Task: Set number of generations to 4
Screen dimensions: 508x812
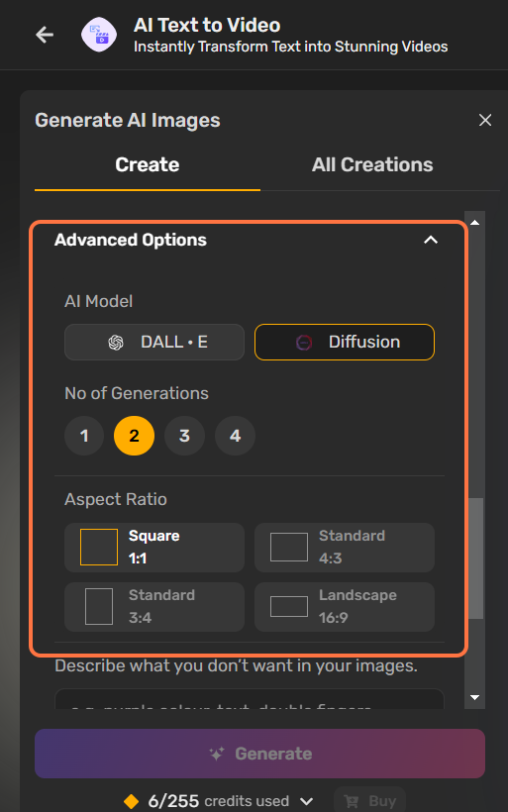Action: (x=235, y=436)
